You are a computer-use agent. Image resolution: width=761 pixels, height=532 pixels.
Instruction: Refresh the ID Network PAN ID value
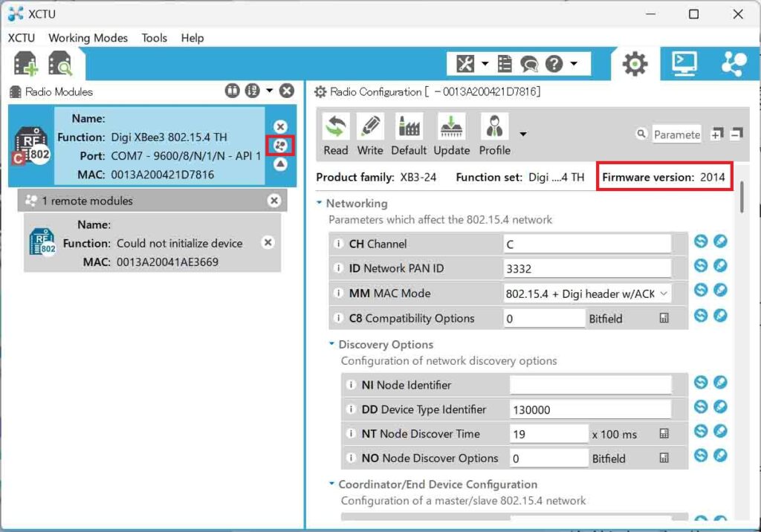point(700,265)
